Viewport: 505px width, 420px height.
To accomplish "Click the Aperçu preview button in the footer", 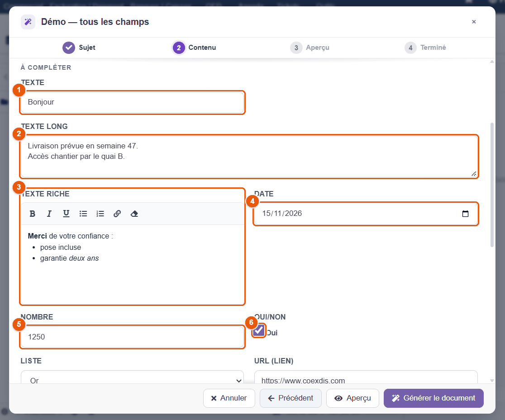I will coord(353,398).
